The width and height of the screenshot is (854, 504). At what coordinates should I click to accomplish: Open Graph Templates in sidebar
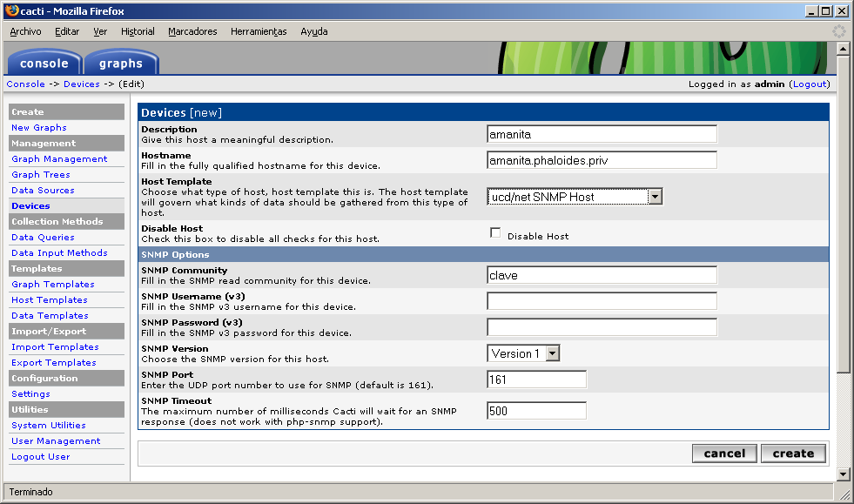click(53, 285)
